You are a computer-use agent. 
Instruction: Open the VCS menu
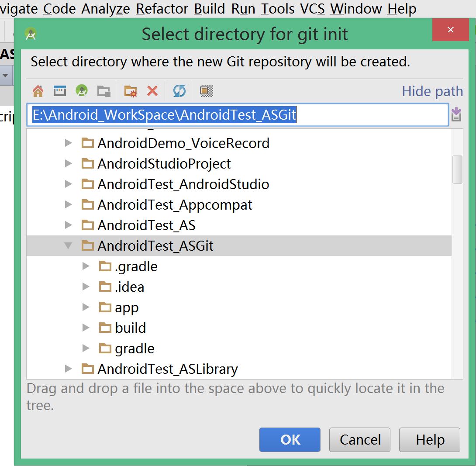(312, 8)
